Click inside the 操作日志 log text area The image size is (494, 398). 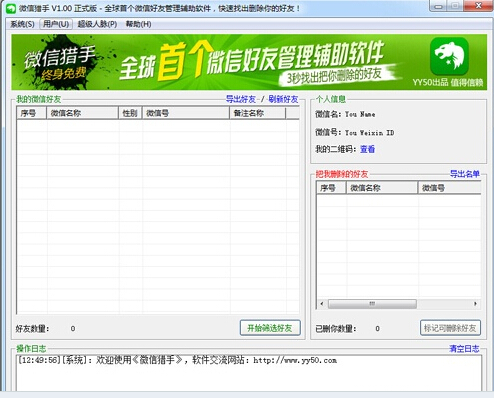(249, 373)
